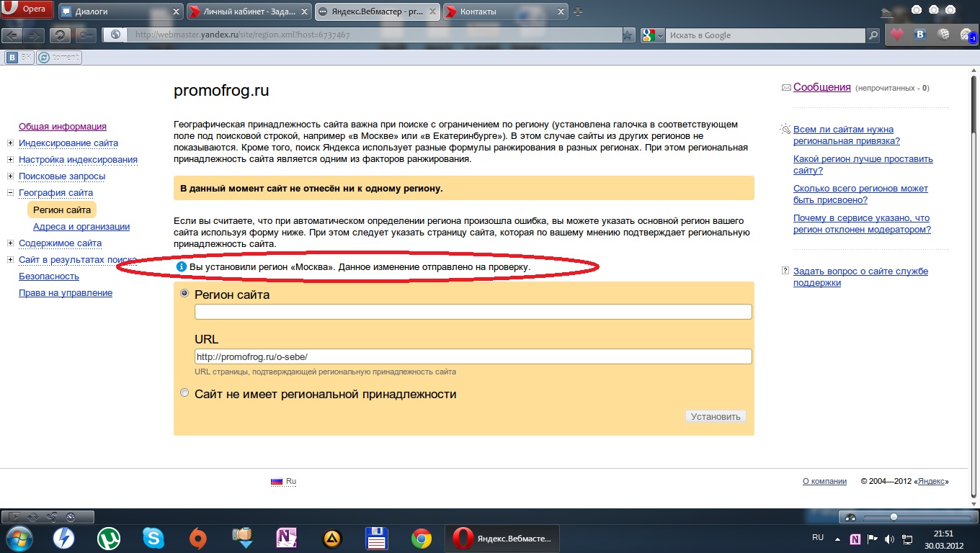This screenshot has height=553, width=980.
Task: Open OneNote from the taskbar
Action: pyautogui.click(x=287, y=538)
